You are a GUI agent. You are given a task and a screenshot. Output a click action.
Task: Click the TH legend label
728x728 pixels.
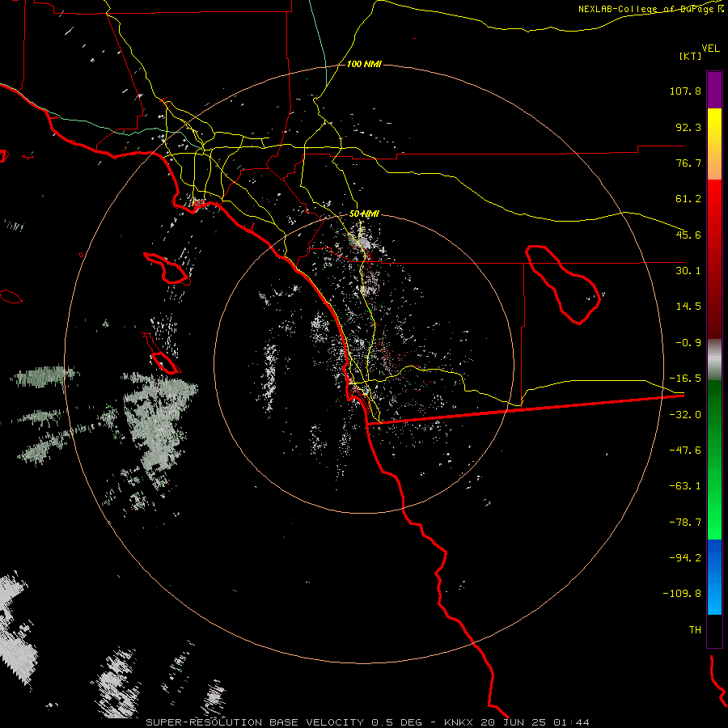(695, 630)
